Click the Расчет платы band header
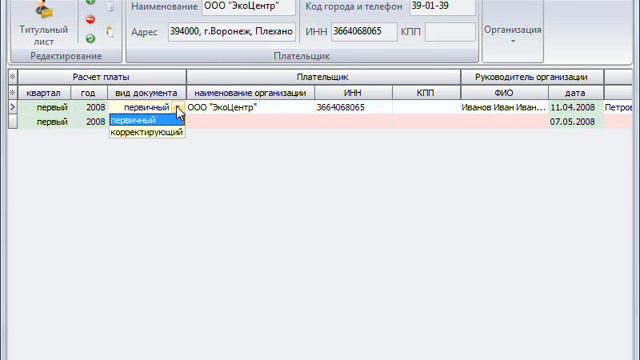Screen dimensions: 640x360 click(x=102, y=77)
